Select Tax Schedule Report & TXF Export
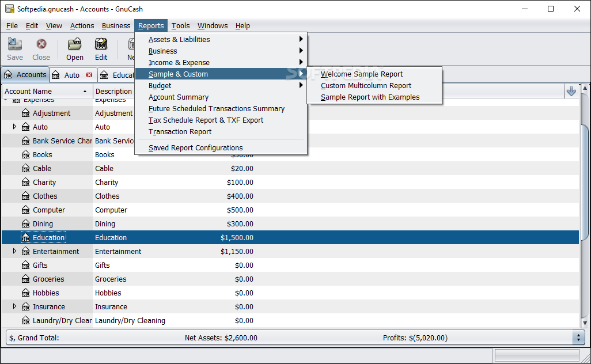Screen dimensions: 591x364 [221, 120]
